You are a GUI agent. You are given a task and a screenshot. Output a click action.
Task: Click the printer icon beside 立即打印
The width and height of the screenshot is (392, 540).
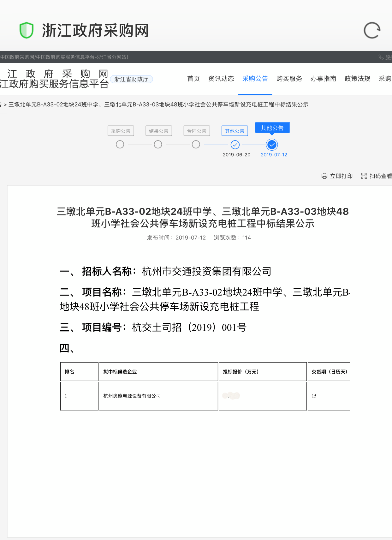point(324,176)
